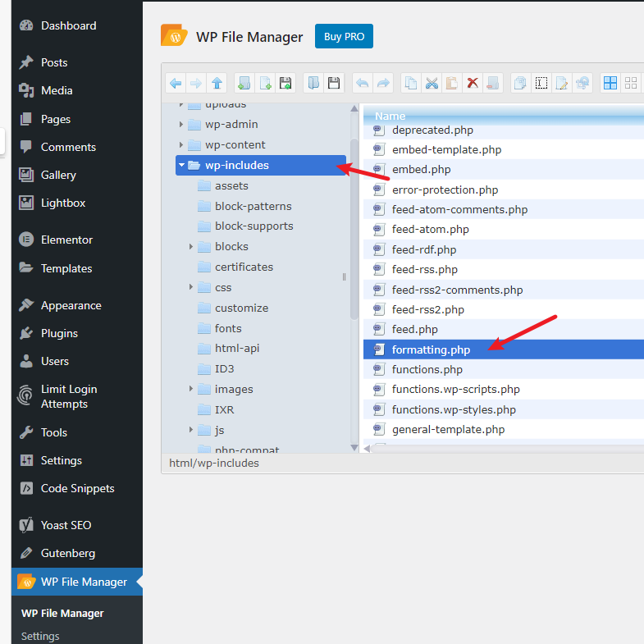This screenshot has height=644, width=644.
Task: Go to parent folder with up arrow
Action: click(x=217, y=84)
